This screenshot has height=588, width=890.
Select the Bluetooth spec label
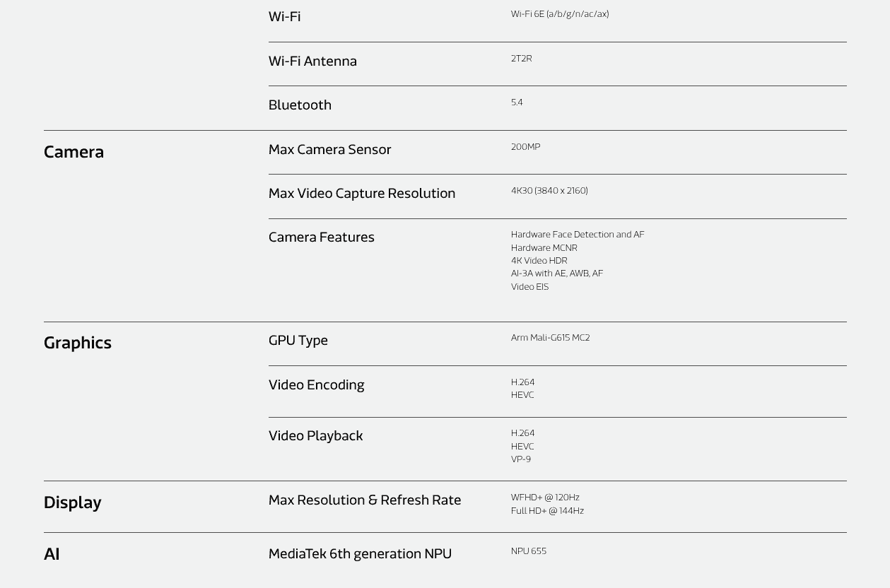point(300,105)
